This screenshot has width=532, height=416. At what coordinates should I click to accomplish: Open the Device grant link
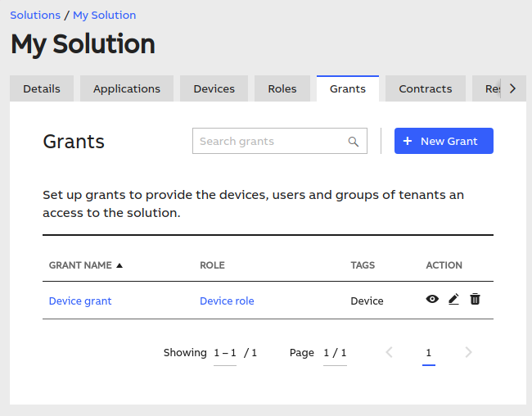[x=80, y=301]
